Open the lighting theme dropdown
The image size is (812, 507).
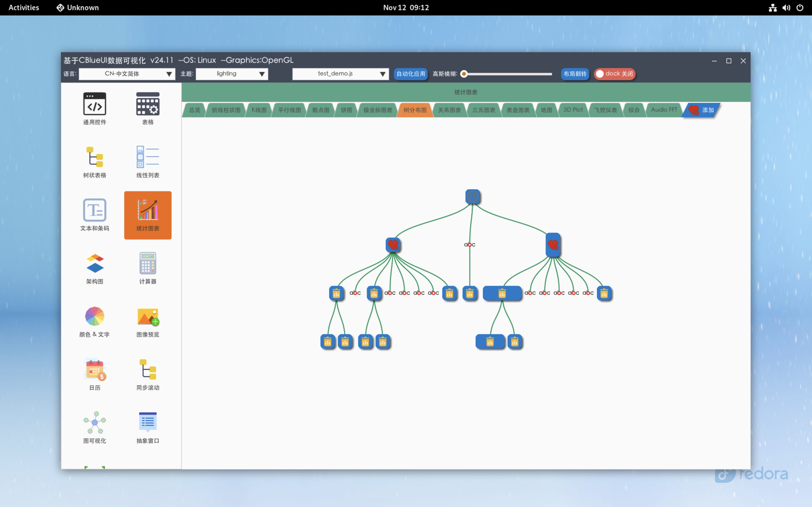point(232,74)
